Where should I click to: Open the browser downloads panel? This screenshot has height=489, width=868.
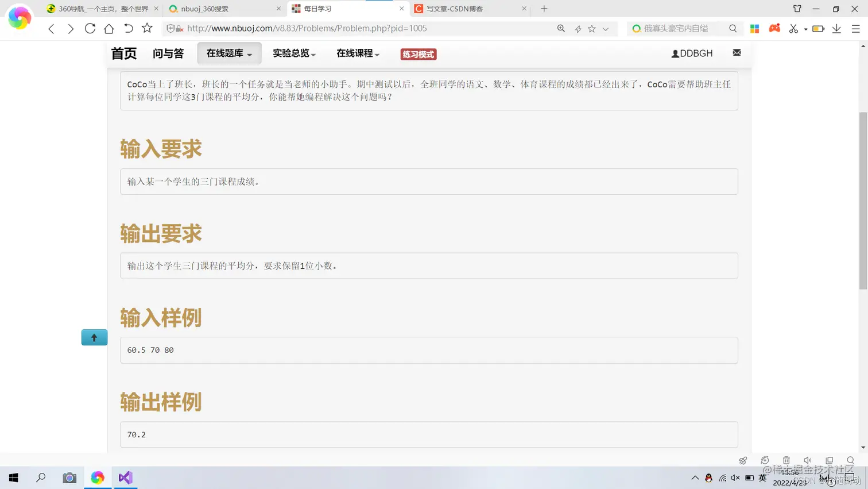(x=836, y=29)
